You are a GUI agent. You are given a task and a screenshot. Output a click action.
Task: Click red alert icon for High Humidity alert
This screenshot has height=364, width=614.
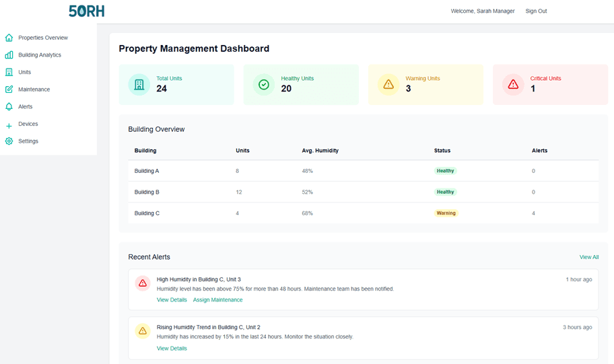tap(143, 283)
